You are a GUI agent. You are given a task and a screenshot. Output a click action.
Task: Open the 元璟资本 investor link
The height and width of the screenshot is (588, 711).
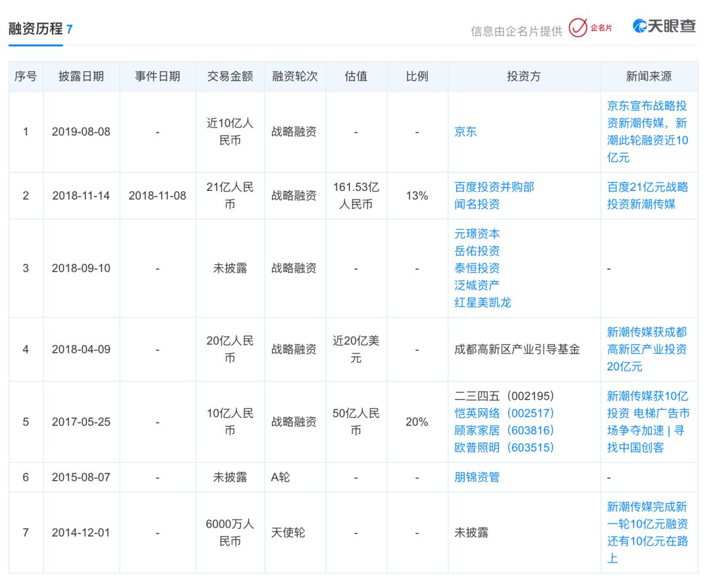477,234
